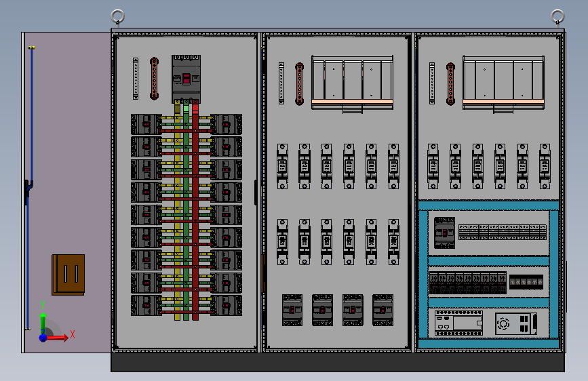Viewport: 588px width, 381px height.
Task: Select the large enclosure unit atop the right cabinet
Action: [503, 83]
